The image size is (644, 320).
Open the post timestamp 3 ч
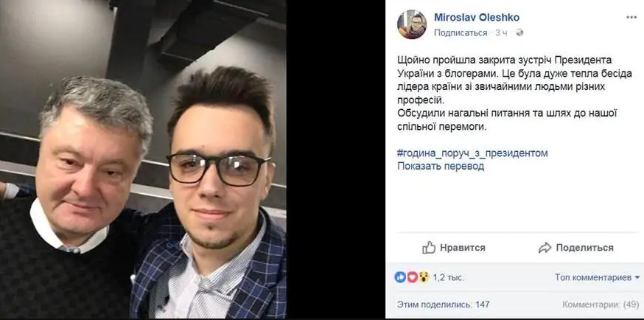(x=500, y=33)
